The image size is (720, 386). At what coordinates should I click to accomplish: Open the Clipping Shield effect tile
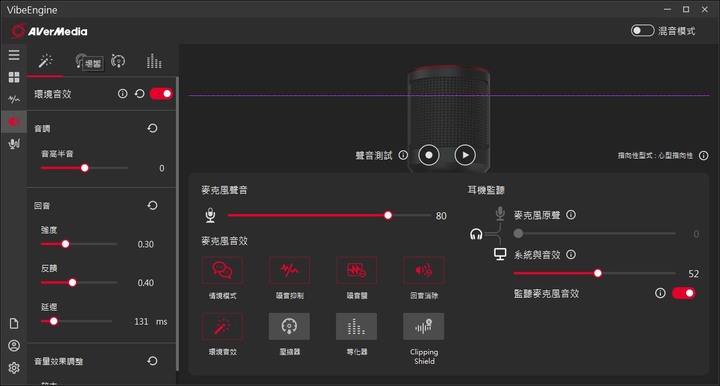(423, 326)
